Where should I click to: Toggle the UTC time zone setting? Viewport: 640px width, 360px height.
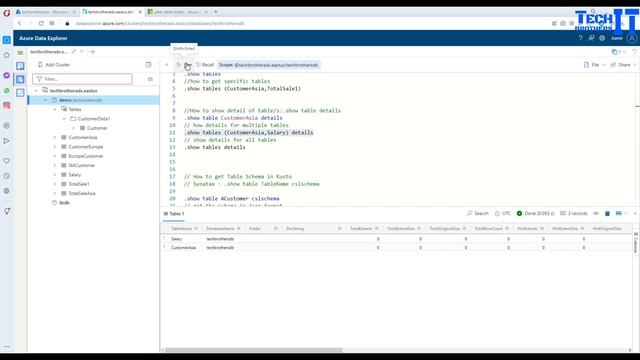tap(502, 213)
